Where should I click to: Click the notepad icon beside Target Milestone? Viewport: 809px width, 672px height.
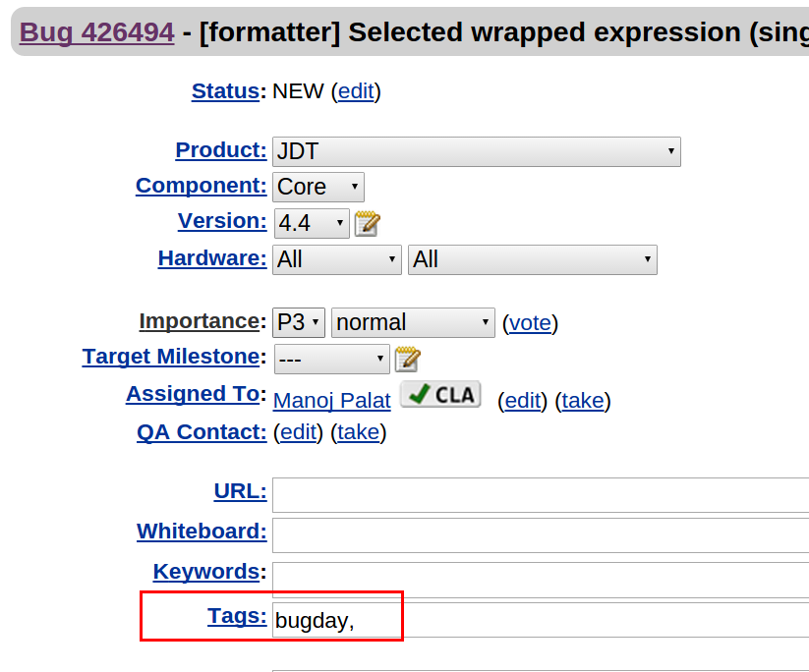tap(407, 359)
